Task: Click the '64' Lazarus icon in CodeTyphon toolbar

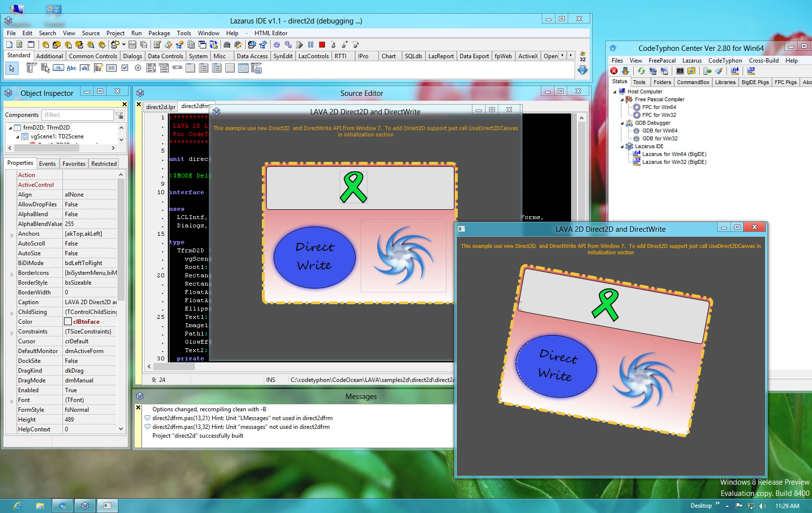Action: pos(735,71)
